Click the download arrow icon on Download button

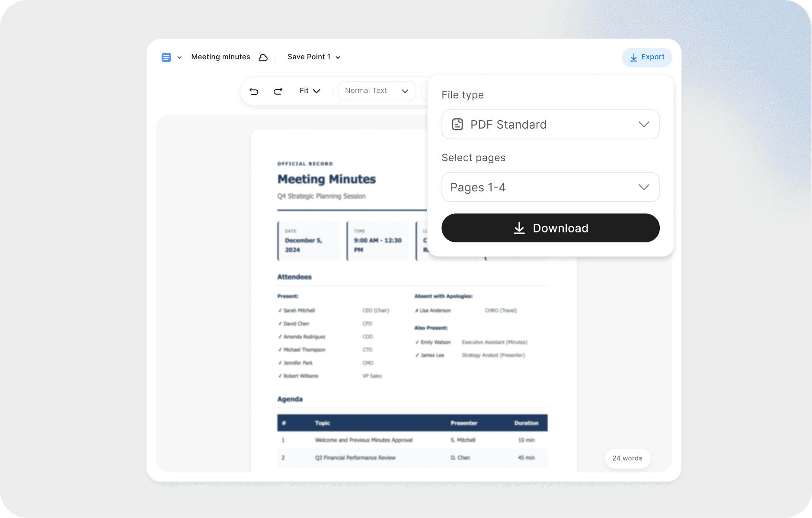coord(518,228)
